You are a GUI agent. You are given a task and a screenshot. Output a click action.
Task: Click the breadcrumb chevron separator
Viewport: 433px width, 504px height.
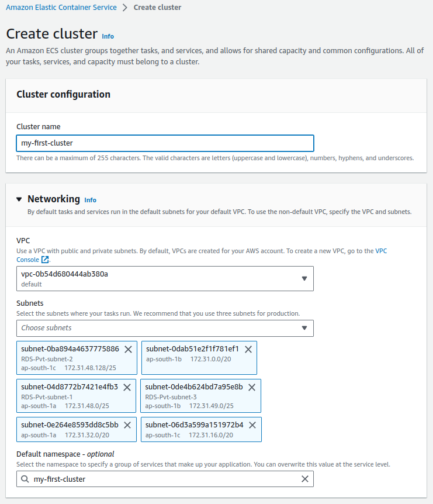[125, 8]
